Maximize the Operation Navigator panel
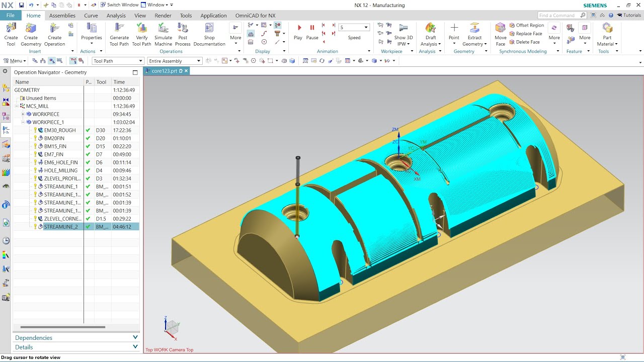Viewport: 644px width, 362px height. coord(135,72)
